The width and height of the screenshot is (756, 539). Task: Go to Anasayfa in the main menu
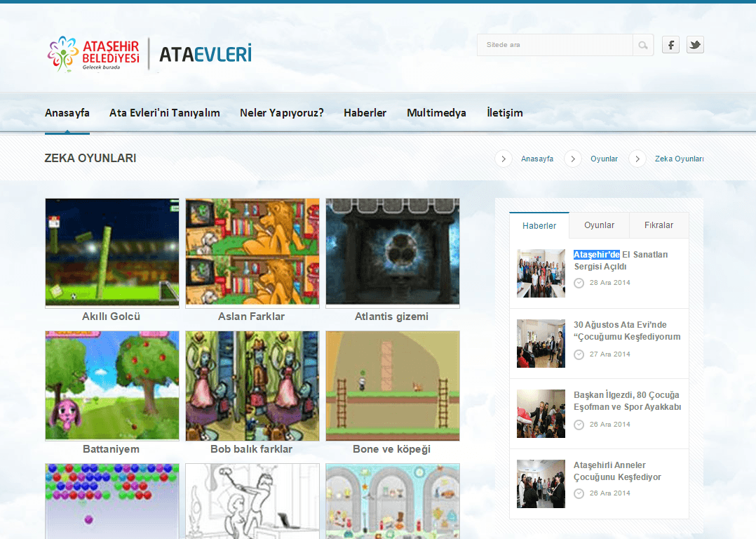coord(67,113)
